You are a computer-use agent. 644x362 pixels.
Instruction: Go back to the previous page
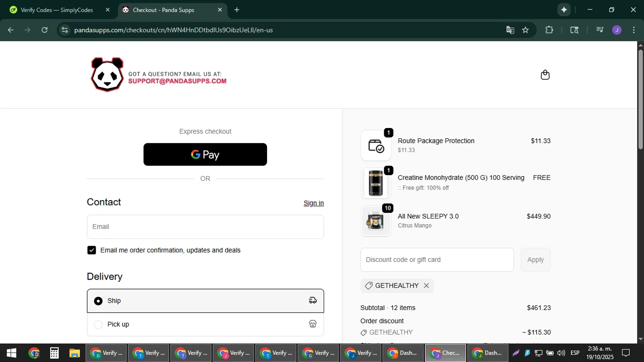point(11,30)
